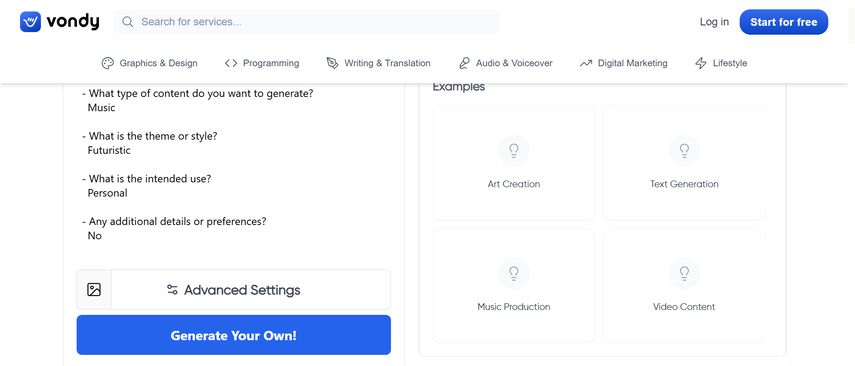The width and height of the screenshot is (855, 366).
Task: Click the Digital Marketing trend arrow icon
Action: 586,63
